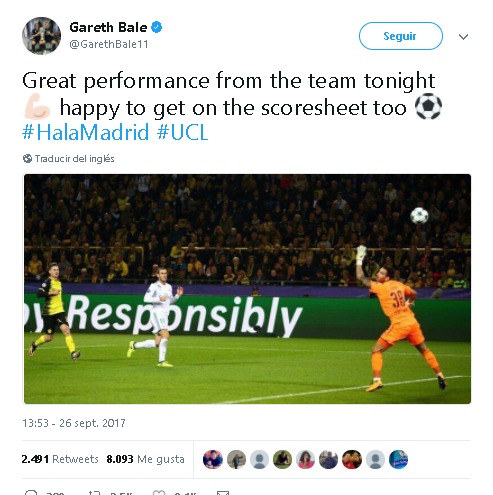Translate tweet via Traducir del inglés
This screenshot has height=495, width=493.
tap(74, 159)
